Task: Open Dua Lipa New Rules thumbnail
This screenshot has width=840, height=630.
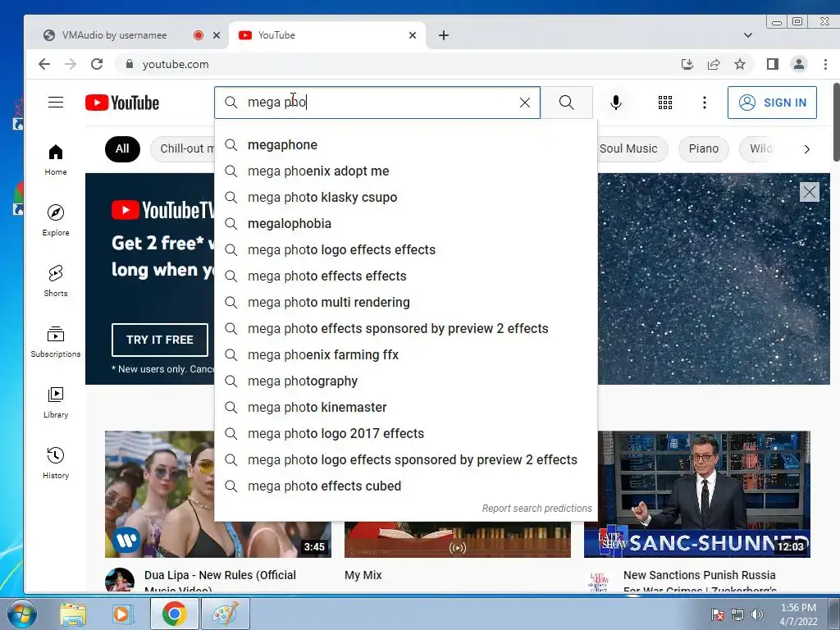Action: (160, 495)
